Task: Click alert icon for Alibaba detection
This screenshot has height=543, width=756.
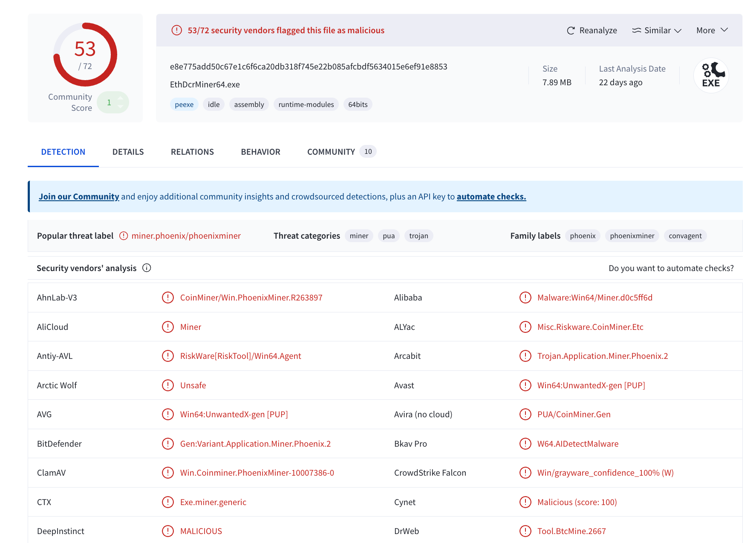Action: (525, 297)
